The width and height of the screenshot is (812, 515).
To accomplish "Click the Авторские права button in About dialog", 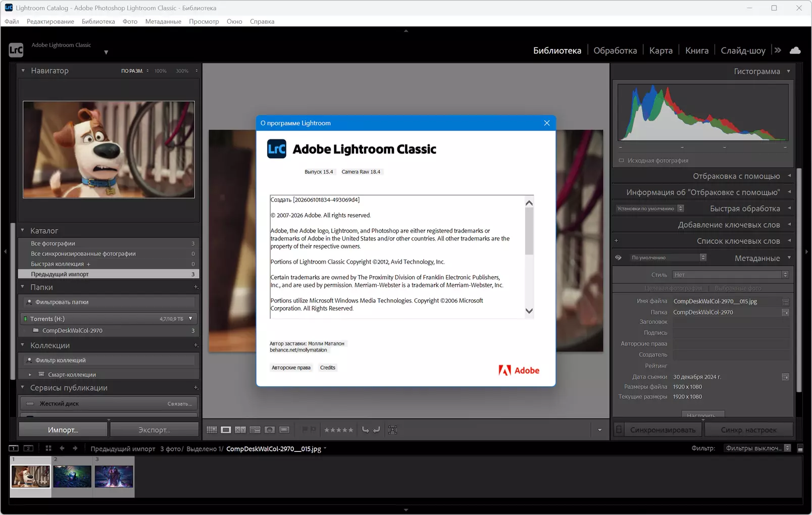I will [291, 368].
